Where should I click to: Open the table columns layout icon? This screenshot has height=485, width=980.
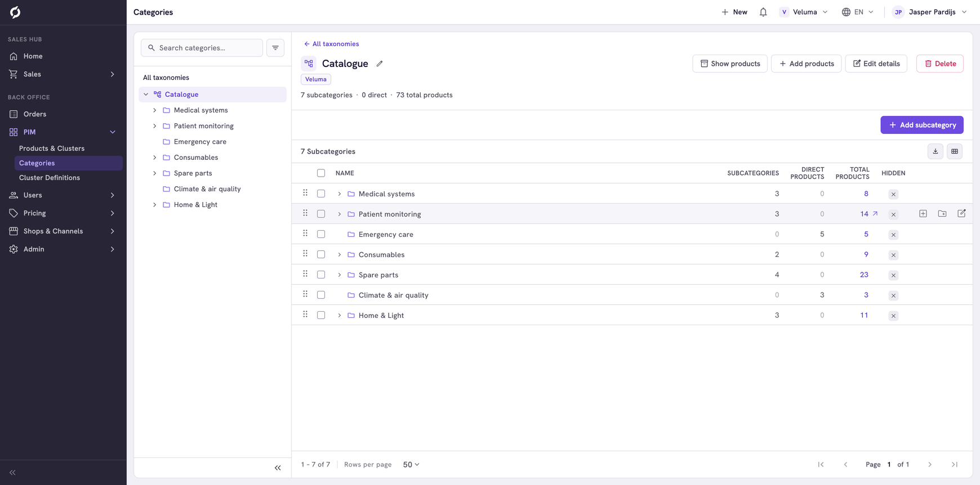pos(955,151)
